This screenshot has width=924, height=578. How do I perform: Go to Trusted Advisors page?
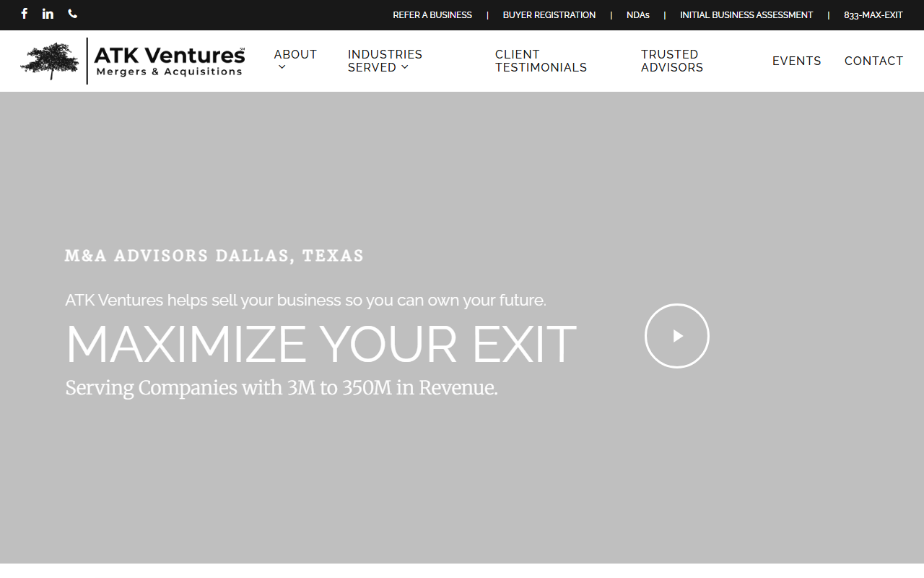(x=672, y=61)
